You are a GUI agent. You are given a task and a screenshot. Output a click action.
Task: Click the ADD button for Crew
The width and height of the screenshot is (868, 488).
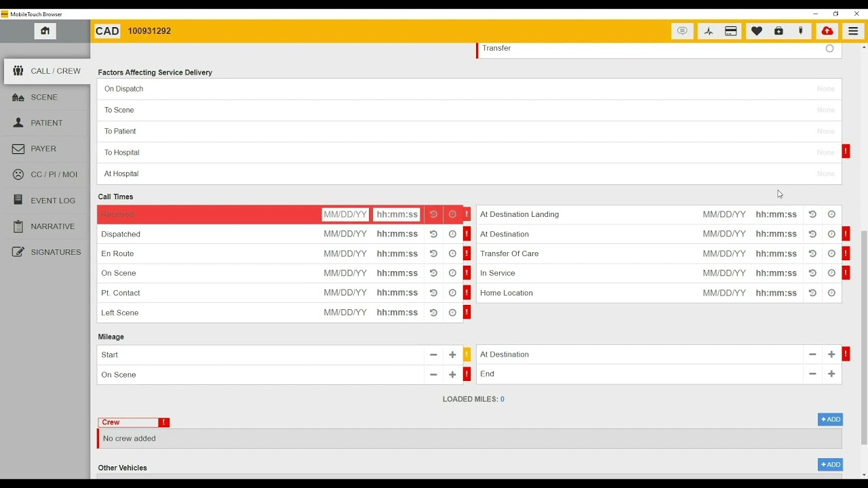(830, 420)
